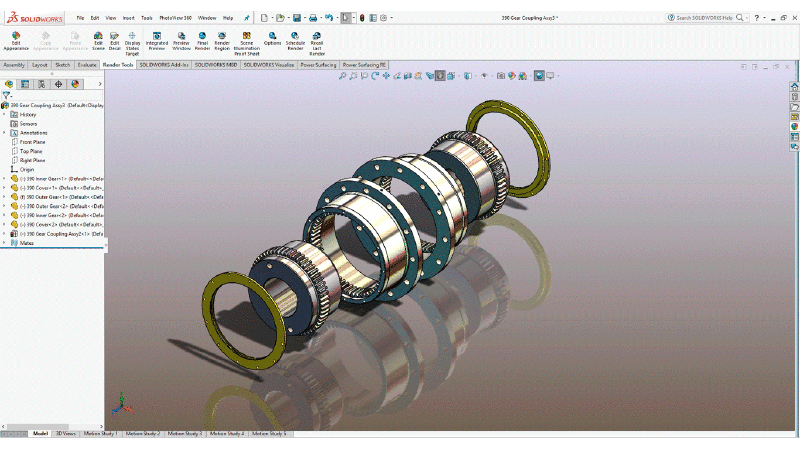
Task: Expand the Mates folder
Action: pyautogui.click(x=5, y=243)
